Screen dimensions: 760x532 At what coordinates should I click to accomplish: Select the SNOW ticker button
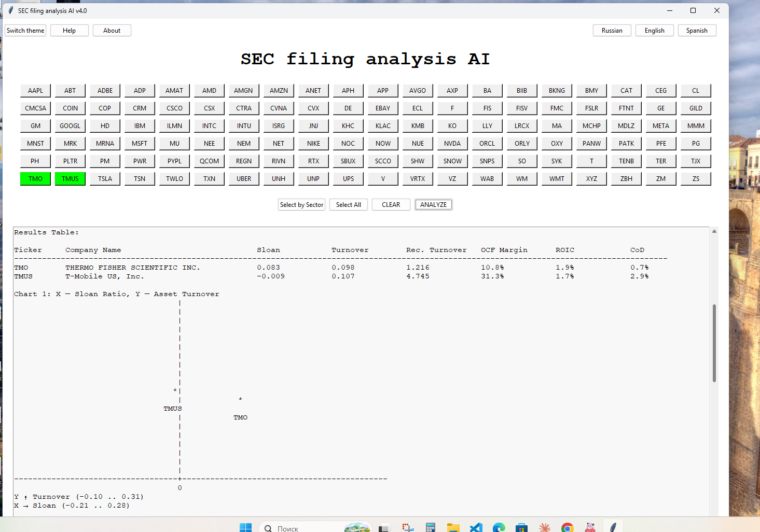[452, 161]
